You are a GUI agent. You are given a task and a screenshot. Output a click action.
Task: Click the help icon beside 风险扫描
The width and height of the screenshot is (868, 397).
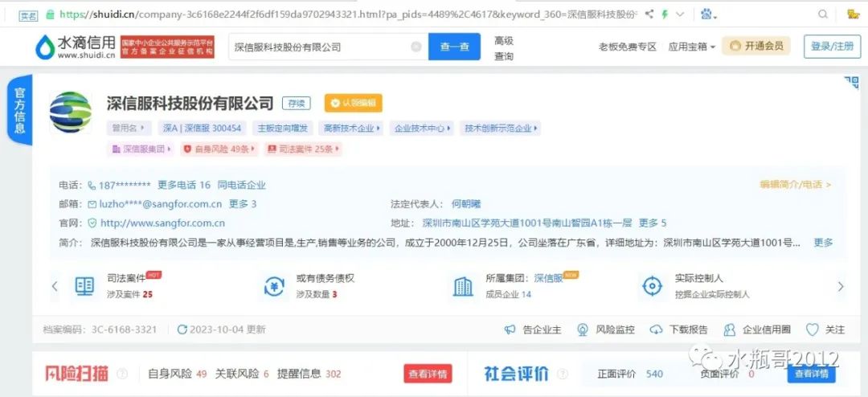pos(122,374)
